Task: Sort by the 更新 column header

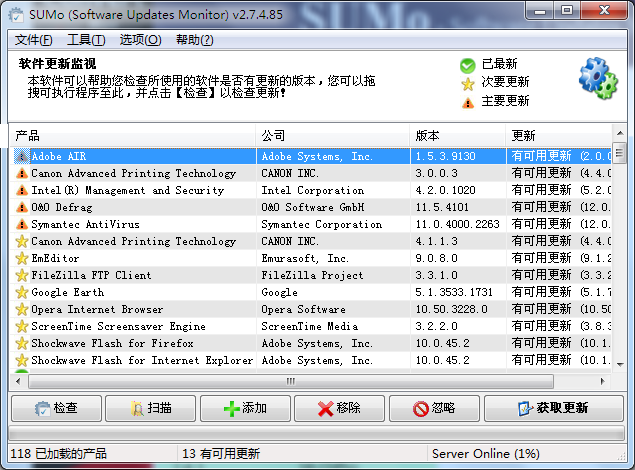Action: (x=558, y=136)
